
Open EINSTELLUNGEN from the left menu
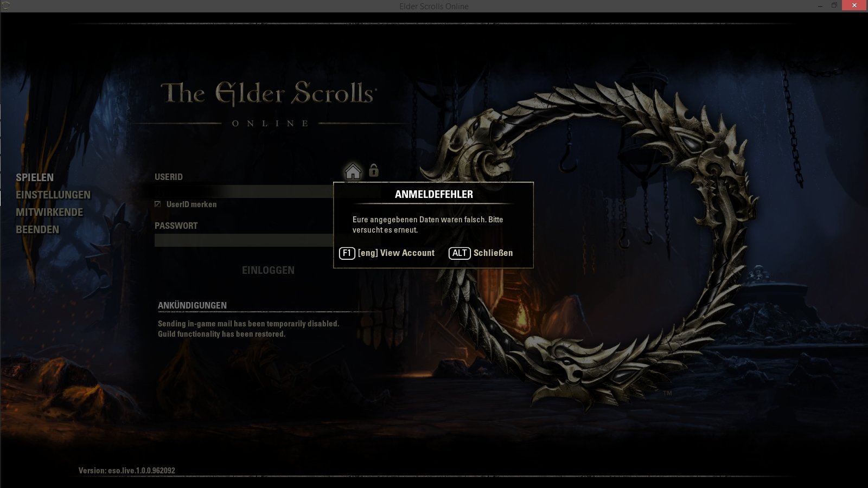pos(53,195)
